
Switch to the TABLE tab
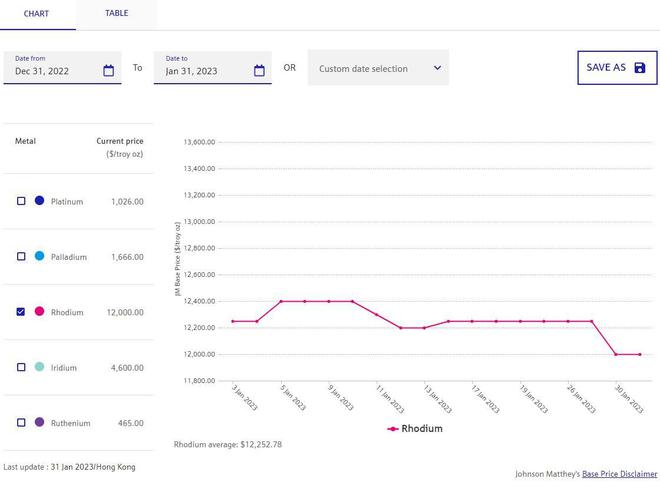coord(116,14)
